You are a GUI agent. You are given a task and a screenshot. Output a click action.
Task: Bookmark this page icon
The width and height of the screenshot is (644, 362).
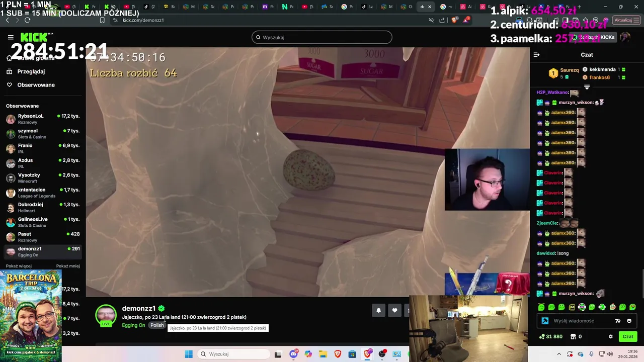point(102,20)
